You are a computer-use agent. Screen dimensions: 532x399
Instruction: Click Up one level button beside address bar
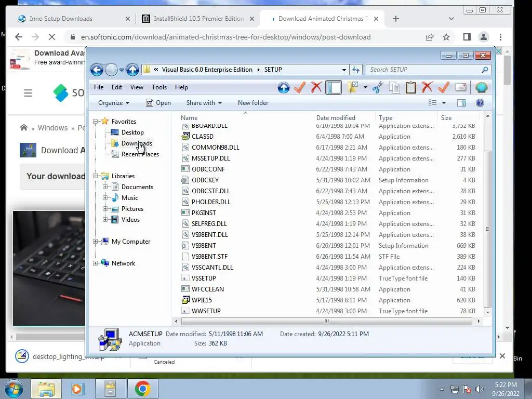click(x=132, y=70)
